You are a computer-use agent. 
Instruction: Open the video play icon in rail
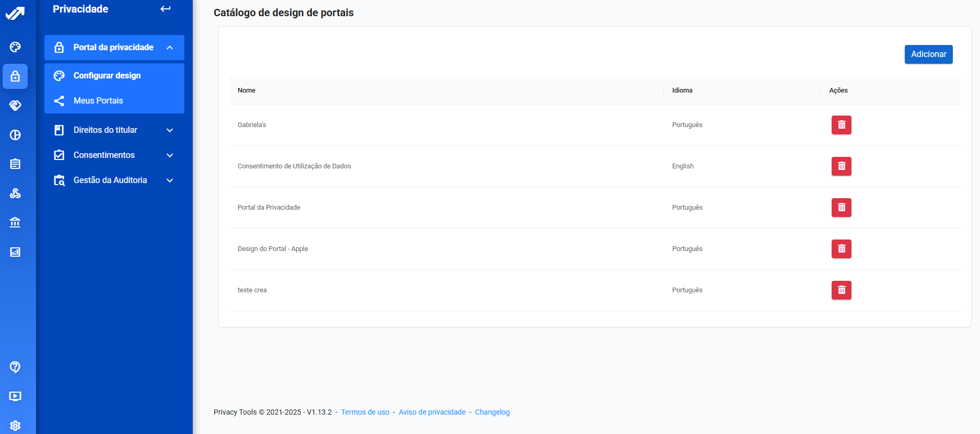(15, 396)
